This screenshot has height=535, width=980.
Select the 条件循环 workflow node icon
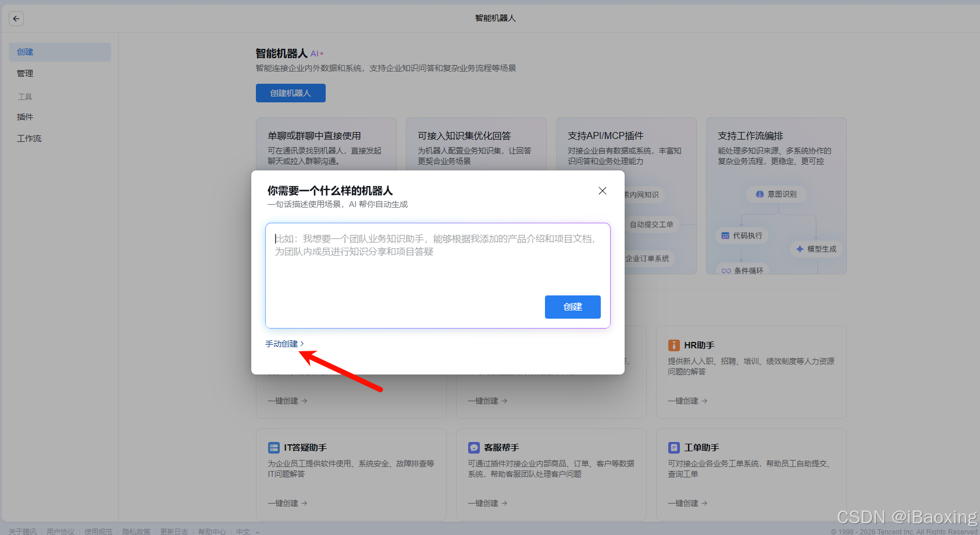tap(726, 269)
